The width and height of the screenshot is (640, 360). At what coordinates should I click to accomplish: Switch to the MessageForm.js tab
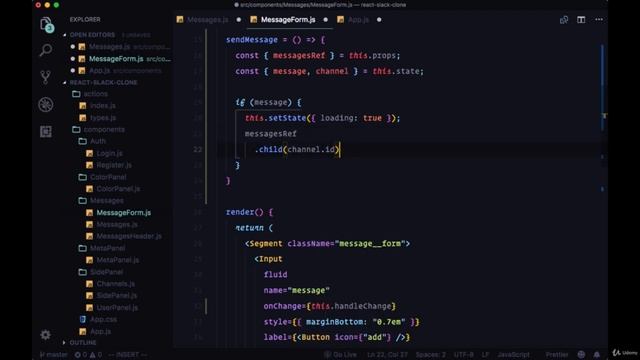pyautogui.click(x=288, y=20)
